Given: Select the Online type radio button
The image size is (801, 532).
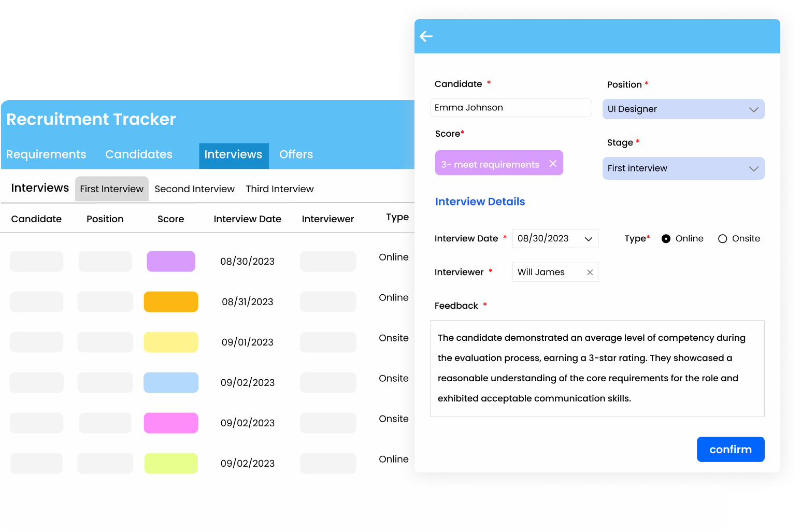Looking at the screenshot, I should (666, 239).
